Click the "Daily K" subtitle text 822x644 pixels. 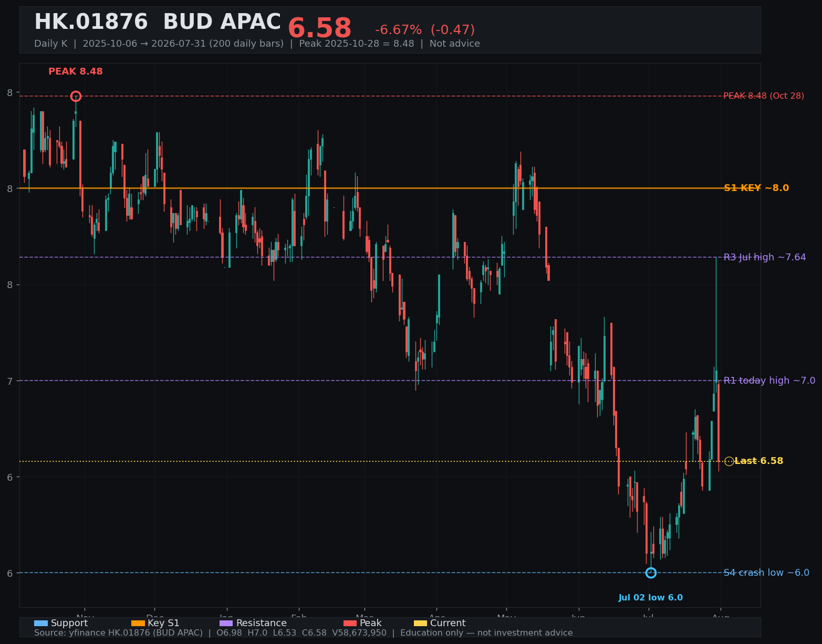coord(51,44)
